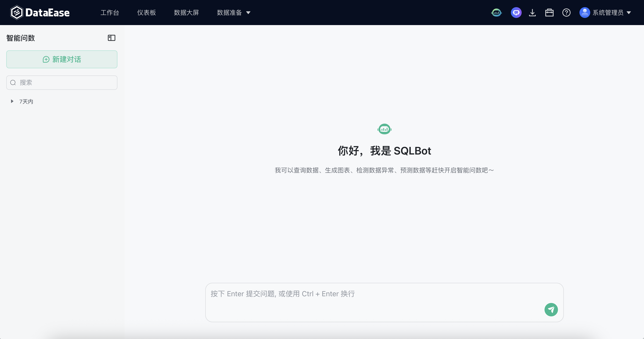Click the 新建对话 button
The image size is (644, 339).
[x=62, y=59]
